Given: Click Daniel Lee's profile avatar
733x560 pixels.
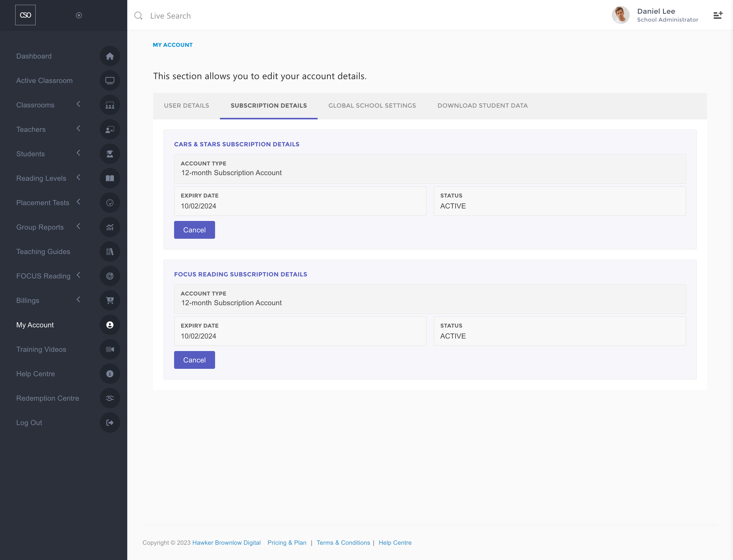Looking at the screenshot, I should tap(620, 15).
